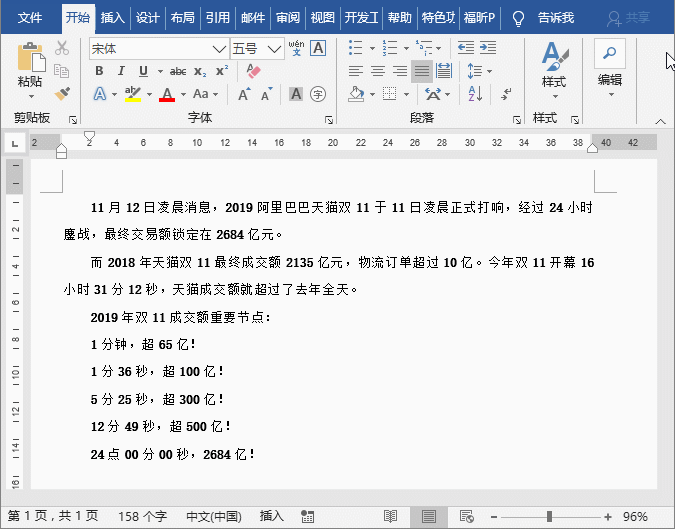Image resolution: width=675 pixels, height=529 pixels.
Task: Collapse the ribbon chevron
Action: (x=660, y=121)
